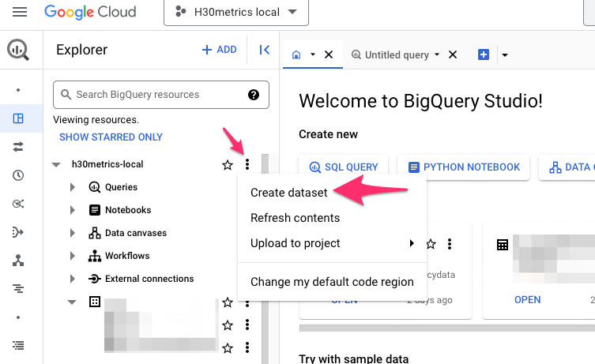
Task: Click the SQL QUERY button
Action: [x=344, y=167]
